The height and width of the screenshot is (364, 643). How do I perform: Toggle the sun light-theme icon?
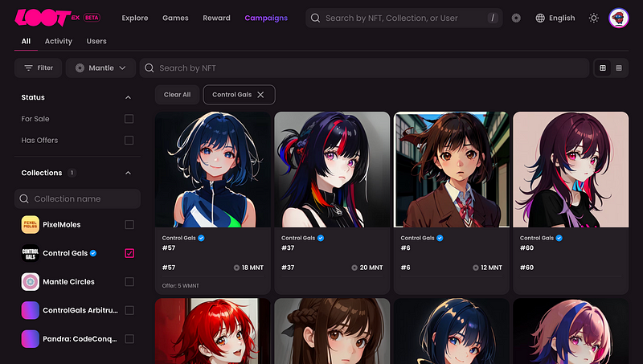pyautogui.click(x=593, y=18)
